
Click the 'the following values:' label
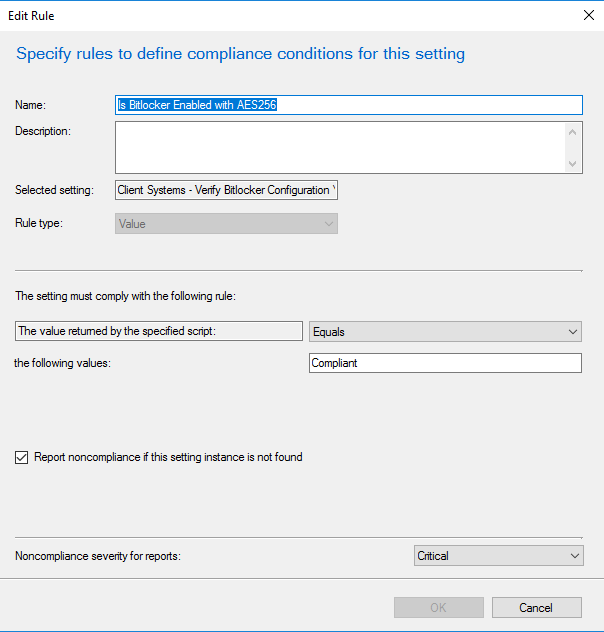pos(62,363)
